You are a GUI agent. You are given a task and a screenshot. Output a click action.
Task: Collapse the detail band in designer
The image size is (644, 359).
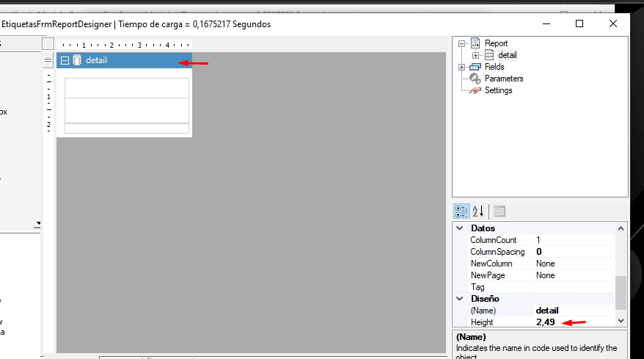pyautogui.click(x=65, y=60)
